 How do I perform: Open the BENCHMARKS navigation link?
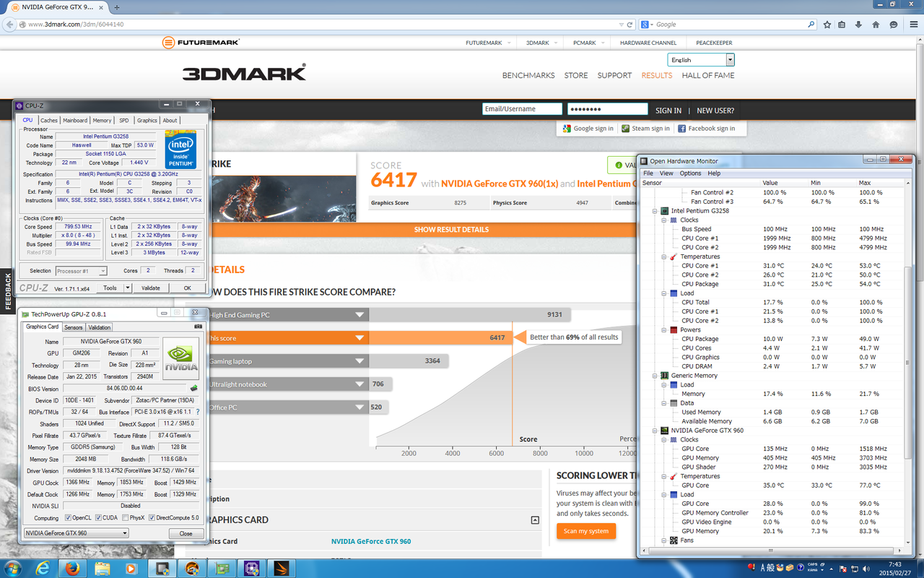(x=528, y=75)
